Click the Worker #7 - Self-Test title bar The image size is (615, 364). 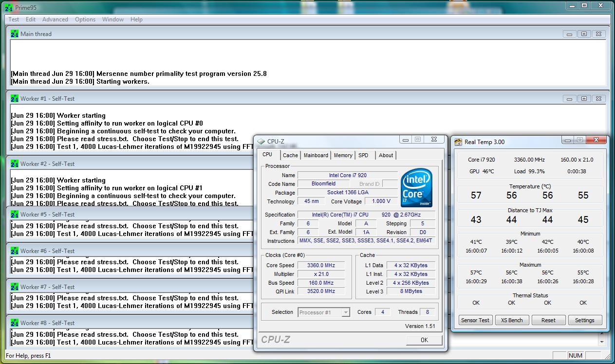click(130, 287)
